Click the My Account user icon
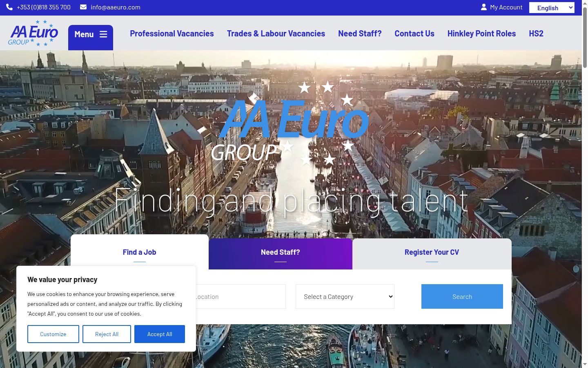 pyautogui.click(x=484, y=7)
